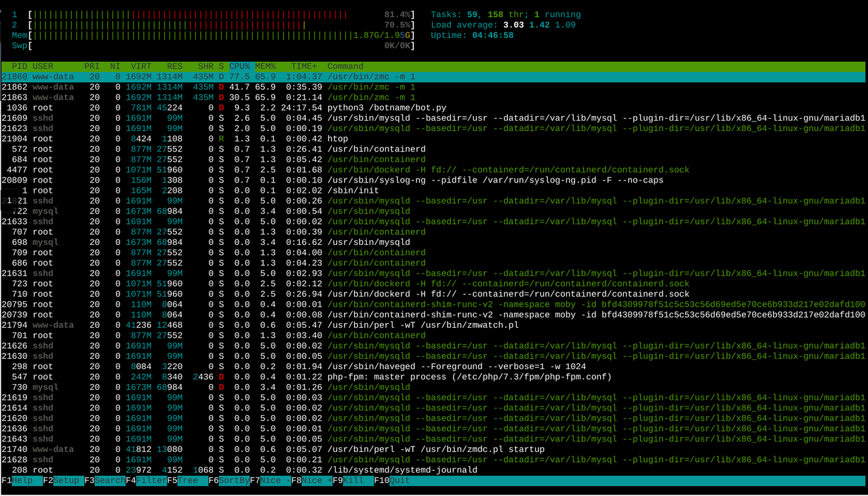Open the F6 SortBy menu

point(229,480)
